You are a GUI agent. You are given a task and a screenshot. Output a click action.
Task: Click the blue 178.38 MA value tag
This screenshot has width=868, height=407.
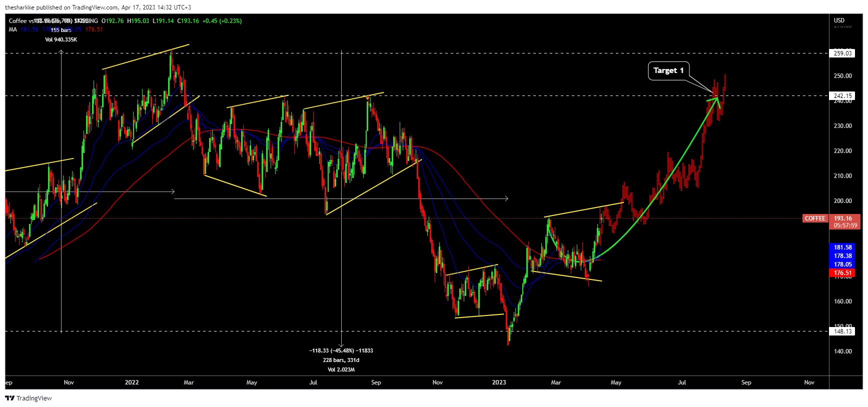point(842,256)
